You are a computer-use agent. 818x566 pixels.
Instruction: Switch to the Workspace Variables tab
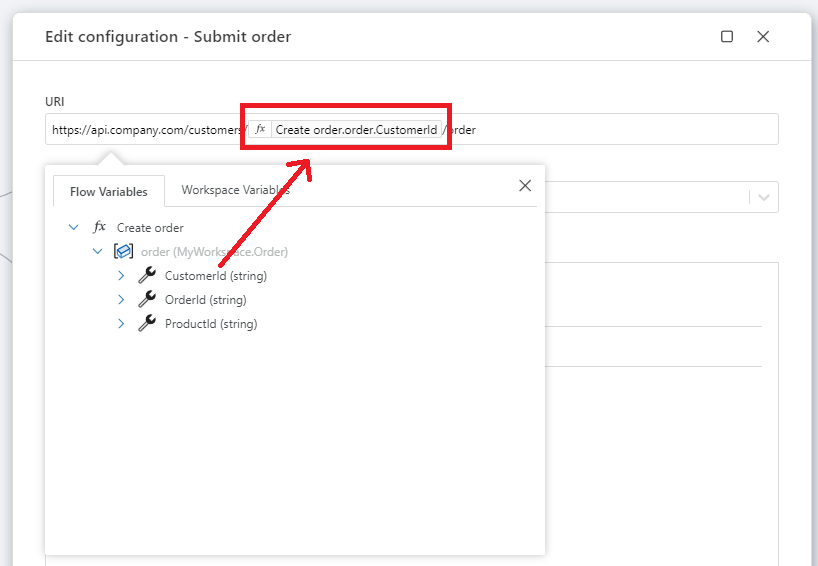coord(235,190)
